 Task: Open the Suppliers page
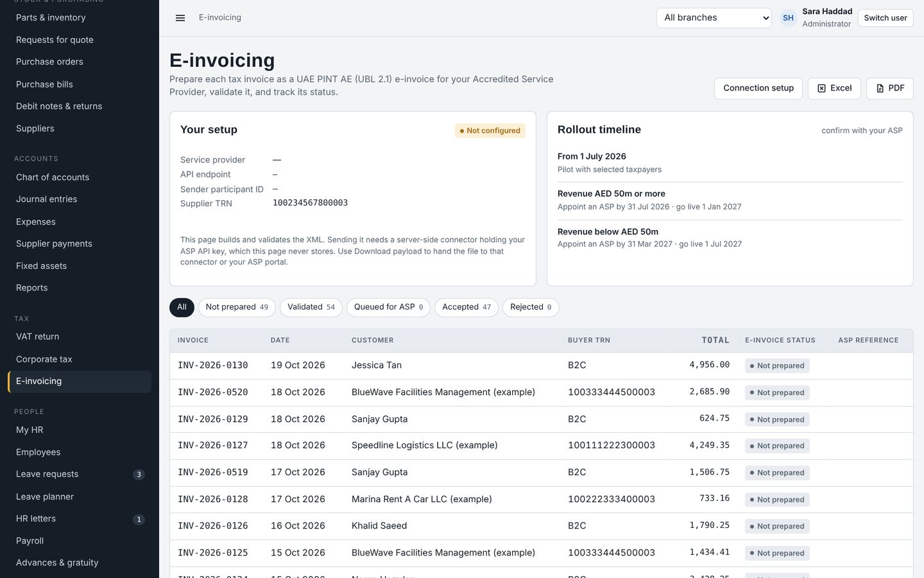coord(80,128)
